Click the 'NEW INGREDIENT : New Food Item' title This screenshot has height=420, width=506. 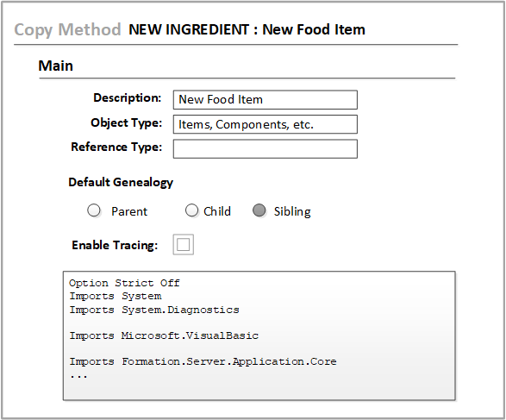point(247,29)
